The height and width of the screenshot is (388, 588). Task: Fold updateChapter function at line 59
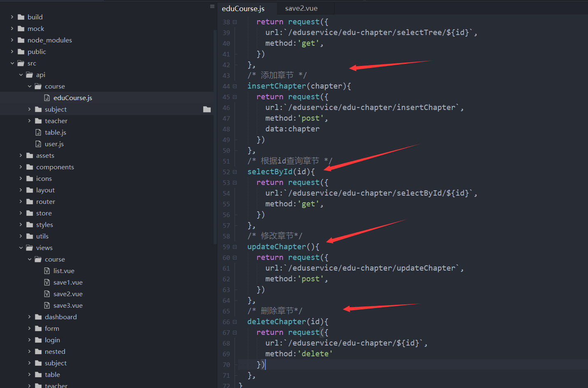[x=235, y=247]
